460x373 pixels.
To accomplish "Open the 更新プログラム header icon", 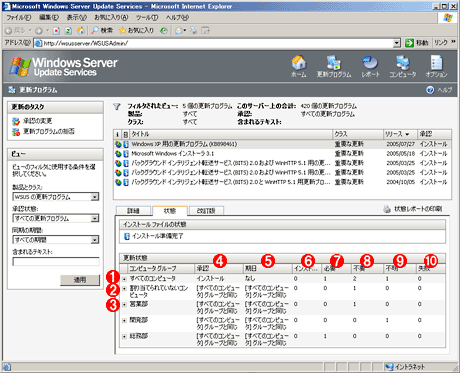I will coord(334,66).
